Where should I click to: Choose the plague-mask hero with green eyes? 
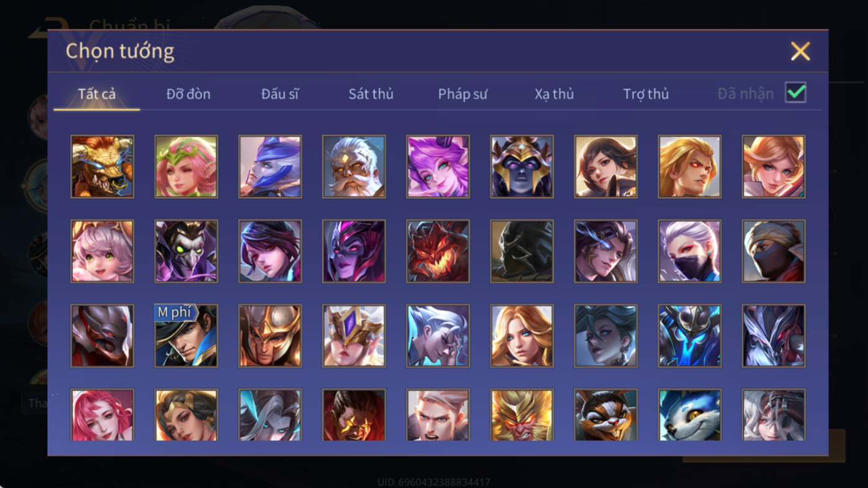[x=186, y=251]
